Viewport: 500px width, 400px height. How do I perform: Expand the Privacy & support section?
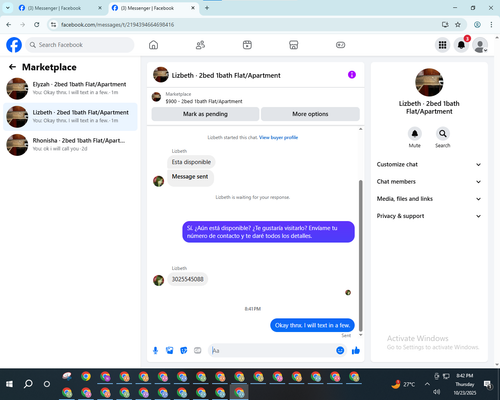(429, 216)
